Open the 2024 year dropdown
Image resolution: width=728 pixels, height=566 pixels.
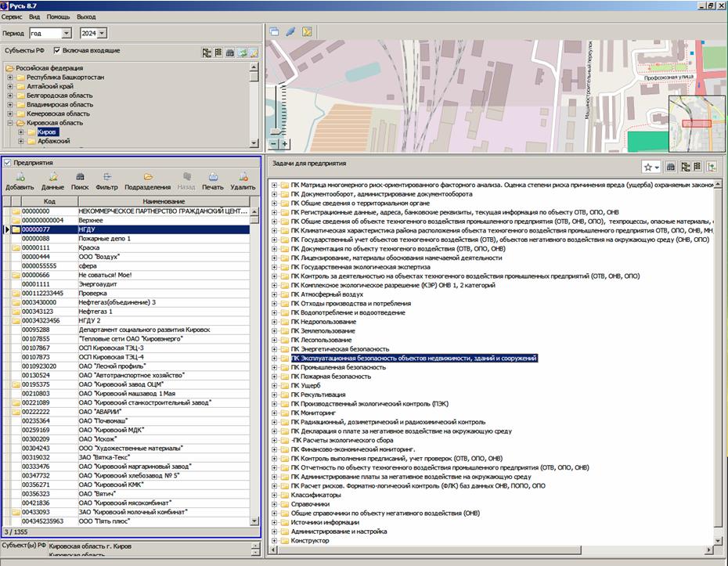pyautogui.click(x=102, y=34)
